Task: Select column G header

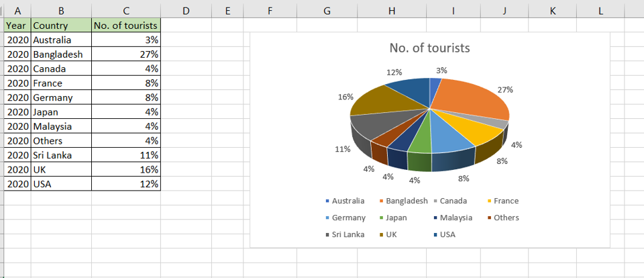Action: pyautogui.click(x=327, y=11)
